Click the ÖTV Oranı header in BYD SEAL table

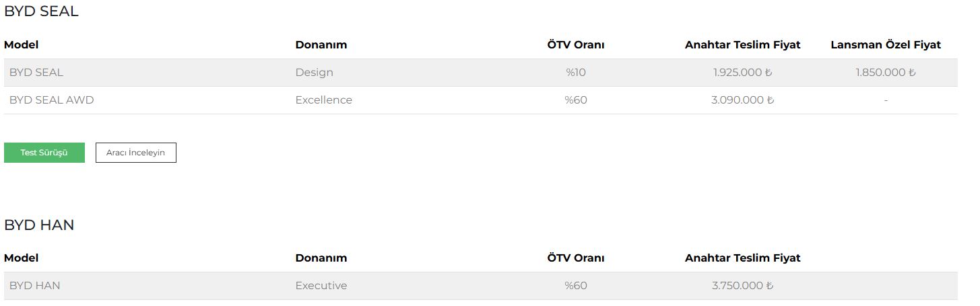click(x=575, y=45)
